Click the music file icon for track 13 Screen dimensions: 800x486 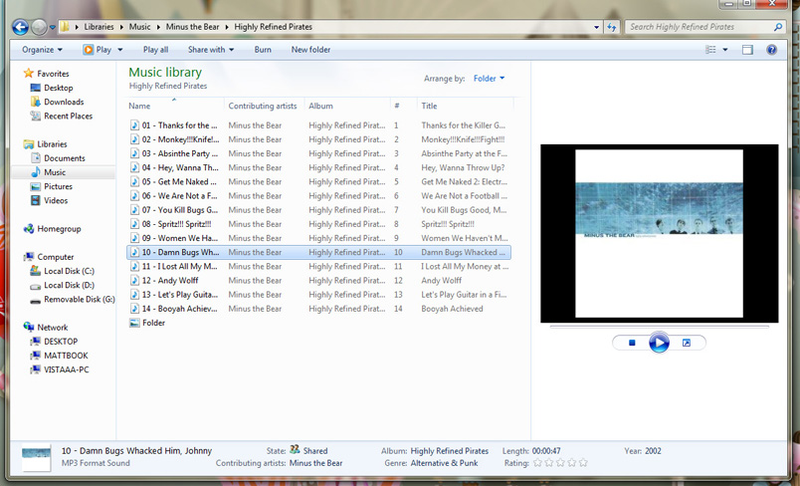pyautogui.click(x=134, y=294)
